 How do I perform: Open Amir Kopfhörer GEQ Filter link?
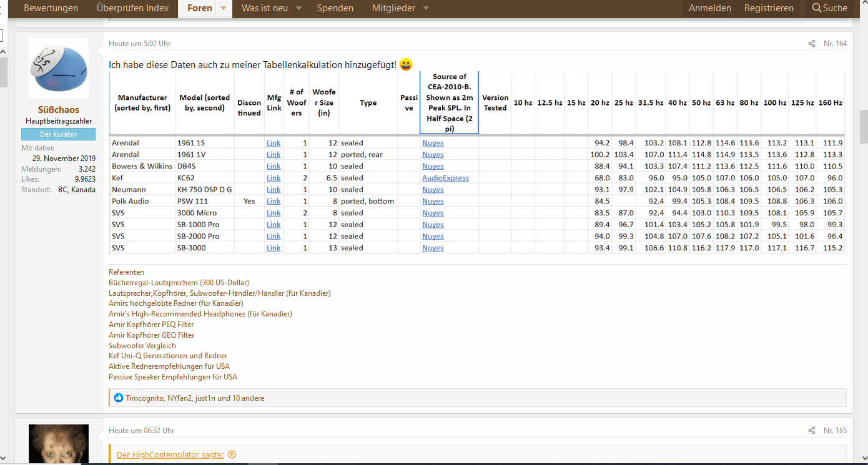coord(152,335)
